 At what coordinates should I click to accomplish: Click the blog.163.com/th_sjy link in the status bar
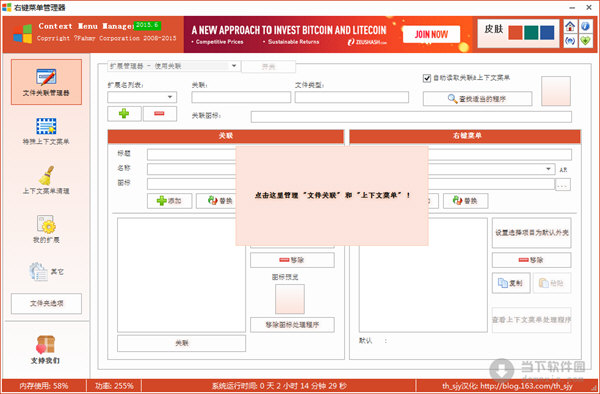click(x=526, y=386)
